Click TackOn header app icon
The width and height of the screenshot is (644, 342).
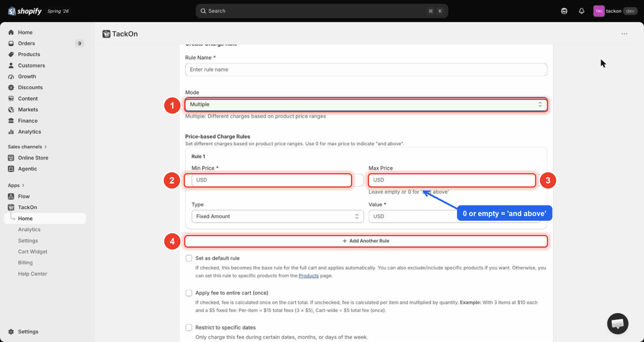coord(106,34)
